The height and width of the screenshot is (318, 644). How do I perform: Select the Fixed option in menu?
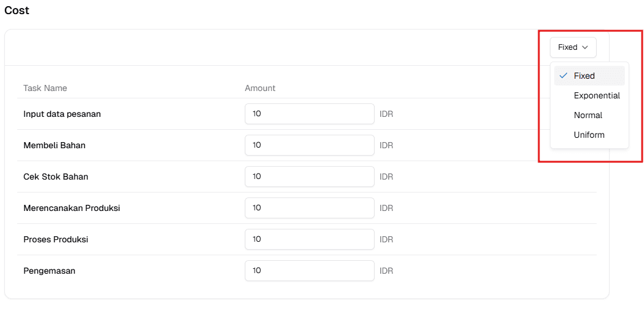pos(584,76)
